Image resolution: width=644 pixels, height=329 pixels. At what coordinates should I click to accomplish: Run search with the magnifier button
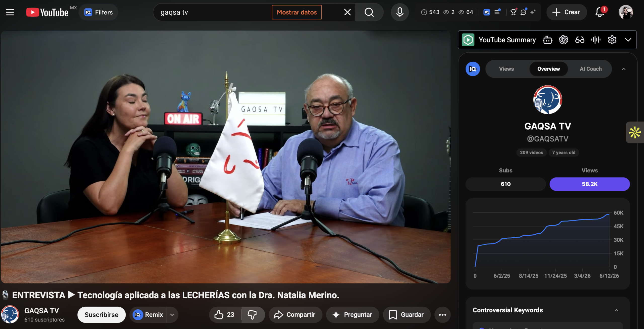click(x=369, y=12)
